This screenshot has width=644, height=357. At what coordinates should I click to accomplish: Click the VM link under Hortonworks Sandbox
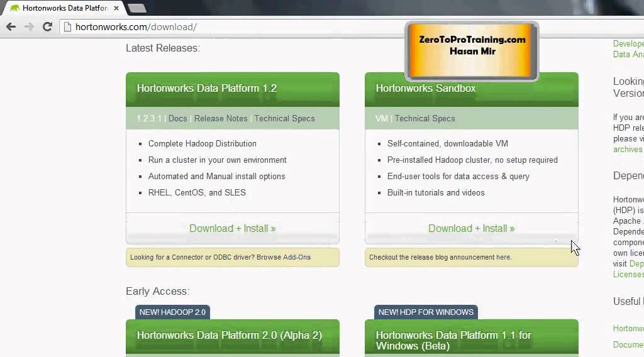point(382,119)
